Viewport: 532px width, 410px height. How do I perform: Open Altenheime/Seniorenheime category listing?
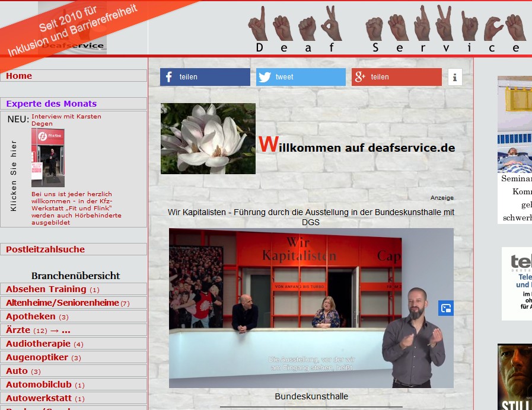(62, 303)
